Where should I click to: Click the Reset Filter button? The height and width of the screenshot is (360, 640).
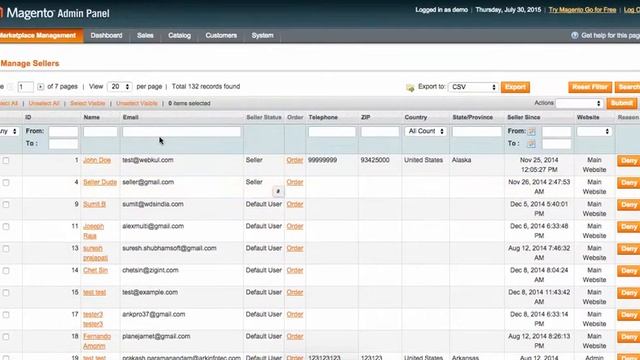pyautogui.click(x=590, y=87)
